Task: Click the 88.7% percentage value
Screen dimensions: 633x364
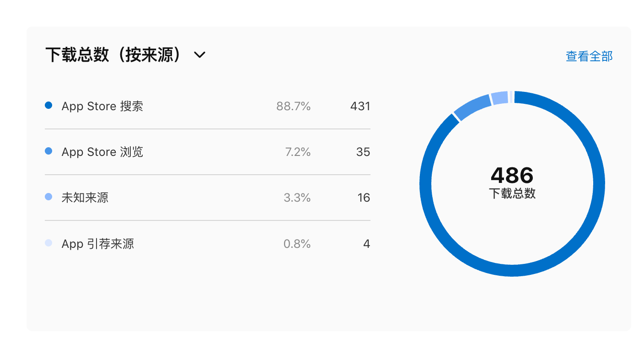Action: pos(294,106)
